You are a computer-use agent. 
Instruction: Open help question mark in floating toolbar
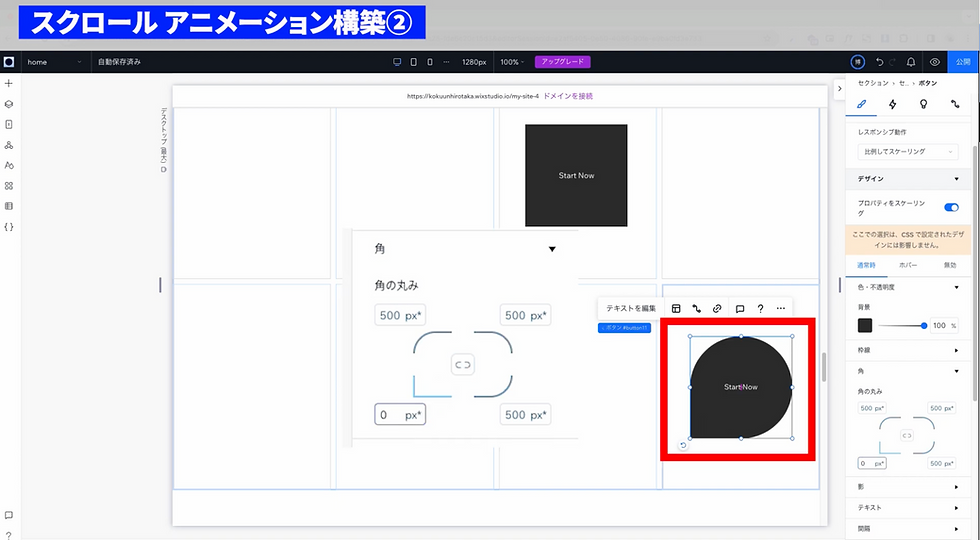pyautogui.click(x=760, y=308)
